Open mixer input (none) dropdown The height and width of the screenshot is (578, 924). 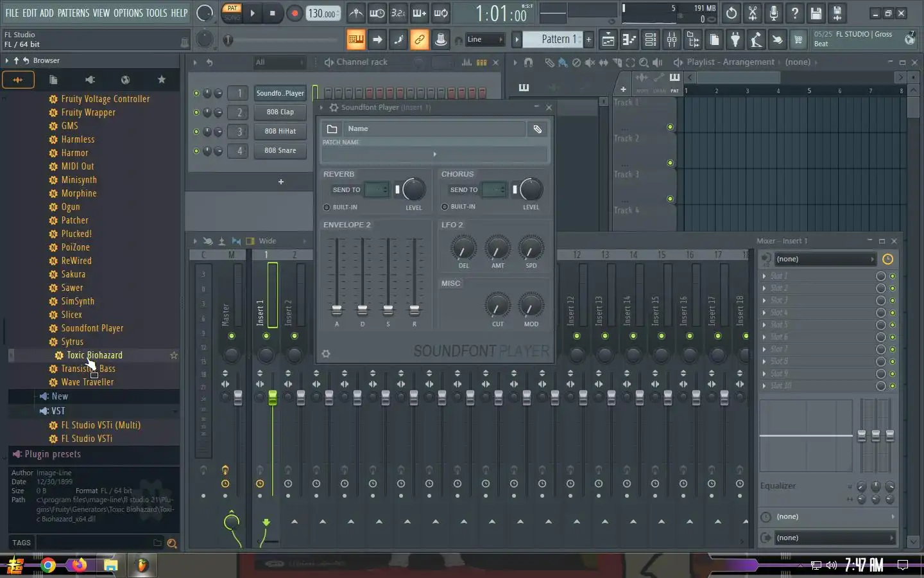[x=824, y=259]
